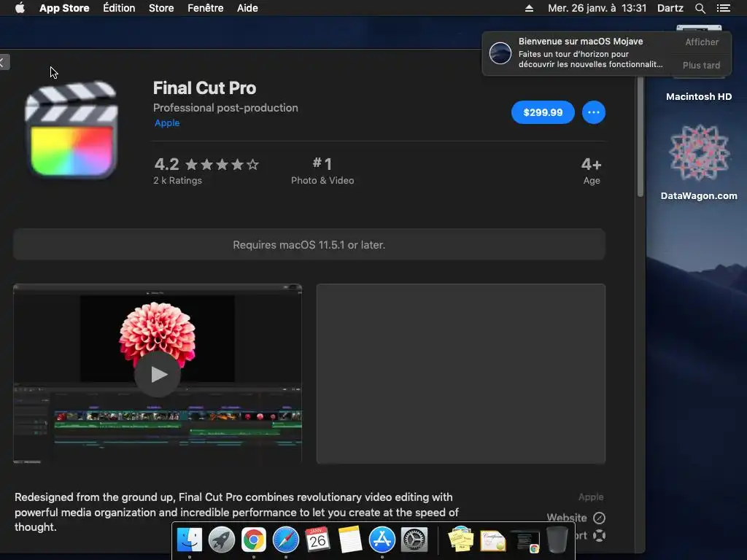Screen dimensions: 747x560
Task: Click the Support lifebuoy icon
Action: pyautogui.click(x=600, y=536)
